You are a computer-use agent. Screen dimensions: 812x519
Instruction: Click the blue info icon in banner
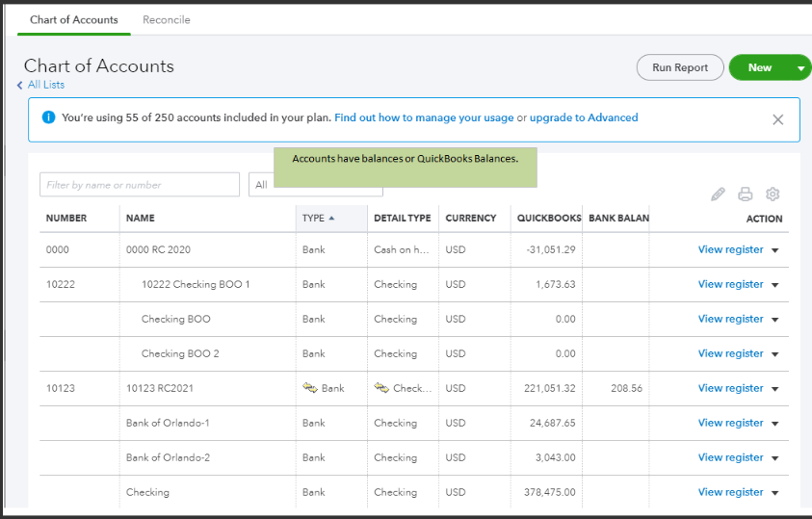[x=48, y=117]
